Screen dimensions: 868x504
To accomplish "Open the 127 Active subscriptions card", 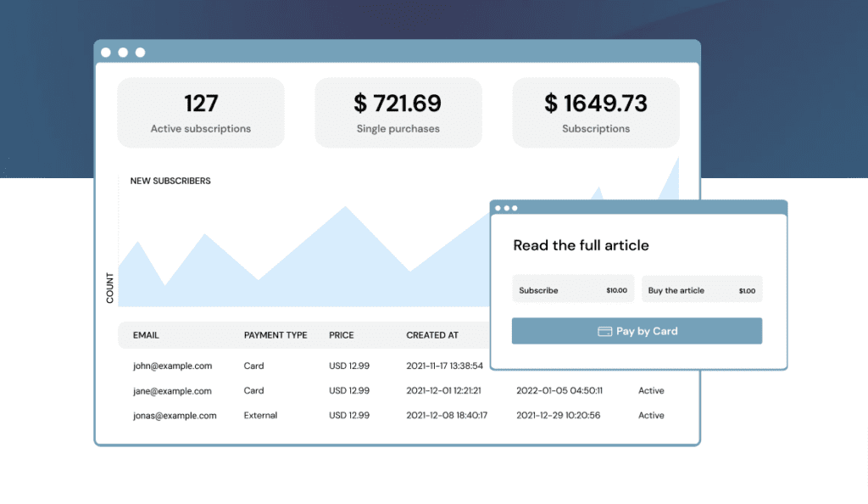I will [x=201, y=113].
